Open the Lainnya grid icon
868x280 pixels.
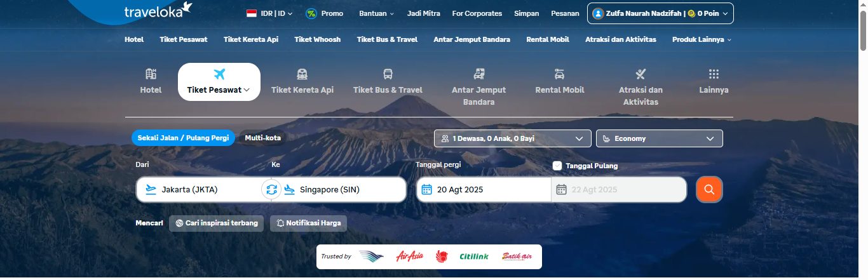[714, 74]
